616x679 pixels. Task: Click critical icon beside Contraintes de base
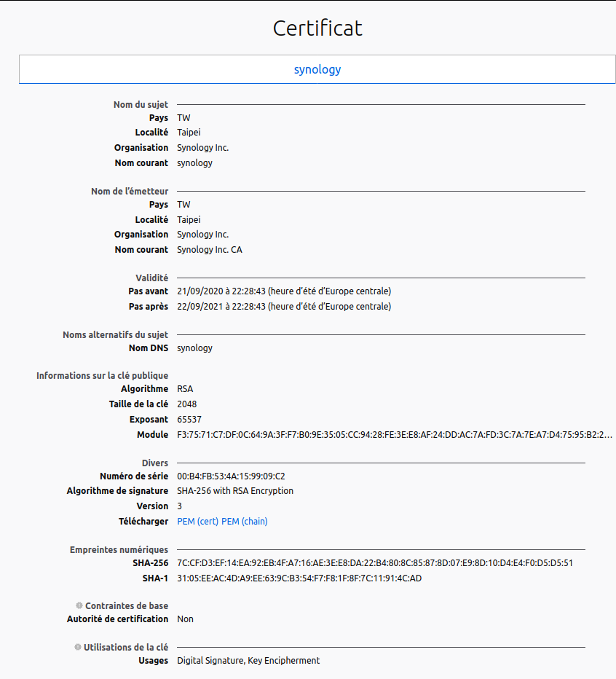pyautogui.click(x=79, y=605)
